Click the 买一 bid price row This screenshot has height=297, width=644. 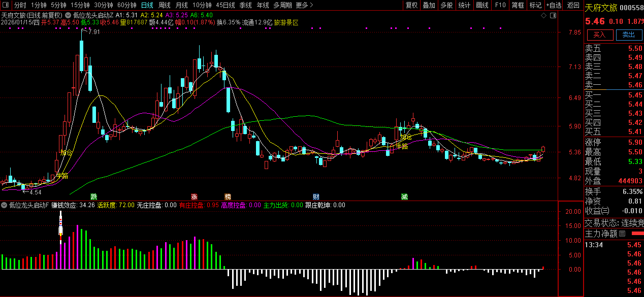pyautogui.click(x=614, y=95)
